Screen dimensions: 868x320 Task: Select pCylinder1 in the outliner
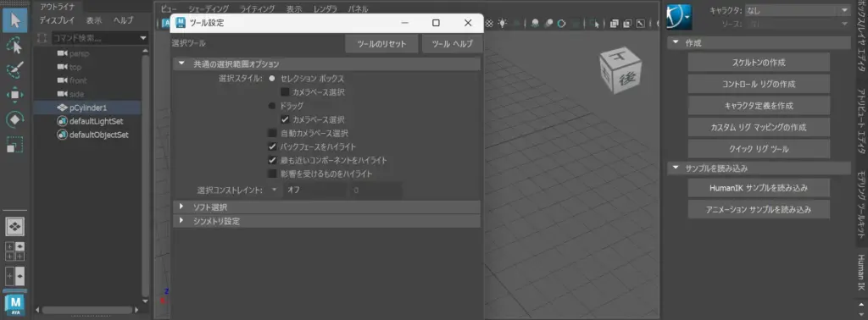87,108
